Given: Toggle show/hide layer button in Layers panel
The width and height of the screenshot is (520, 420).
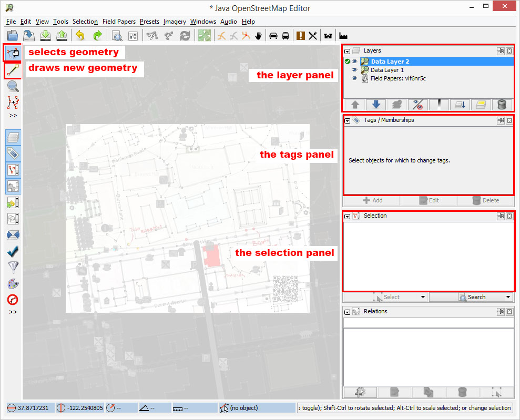Looking at the screenshot, I should coord(417,105).
